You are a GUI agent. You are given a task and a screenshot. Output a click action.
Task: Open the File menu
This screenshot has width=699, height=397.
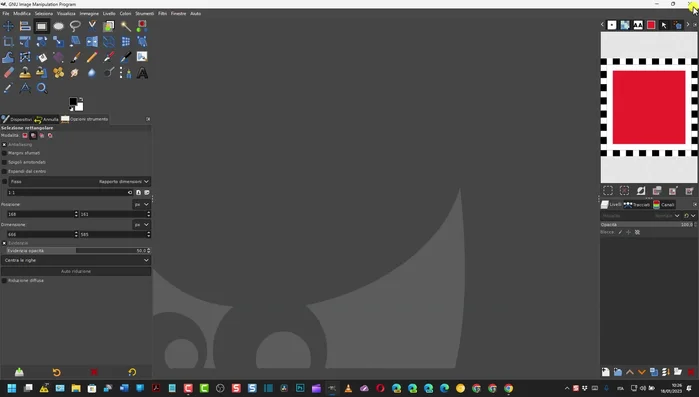pos(6,13)
